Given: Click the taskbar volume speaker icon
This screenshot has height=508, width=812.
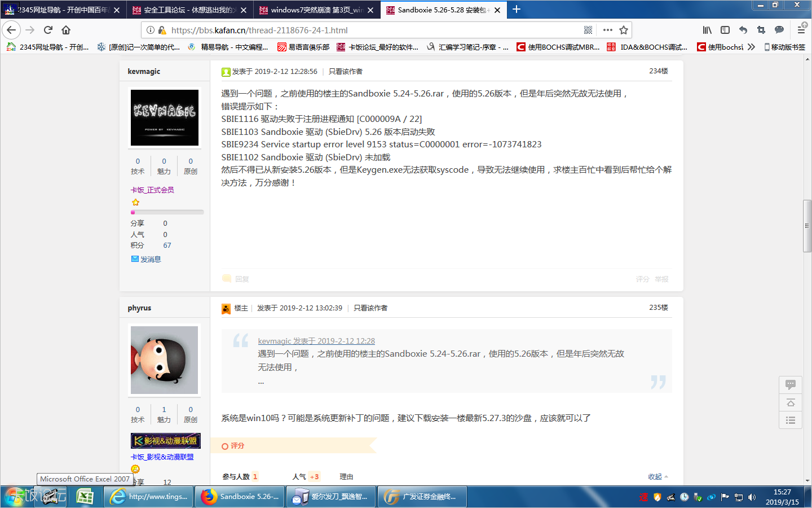Looking at the screenshot, I should [x=752, y=497].
